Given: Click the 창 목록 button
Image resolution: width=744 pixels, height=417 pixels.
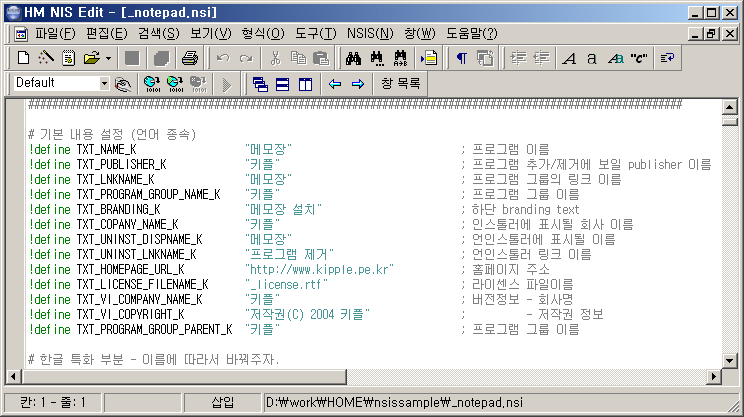Looking at the screenshot, I should [x=400, y=83].
